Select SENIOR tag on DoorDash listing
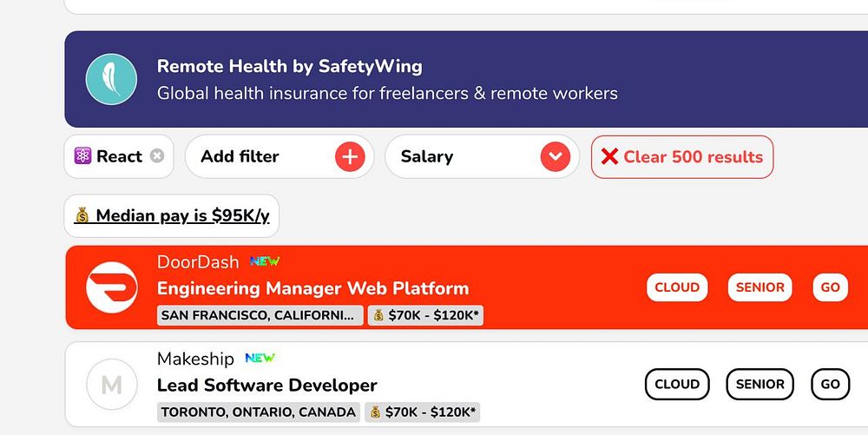868x435 pixels. 759,287
